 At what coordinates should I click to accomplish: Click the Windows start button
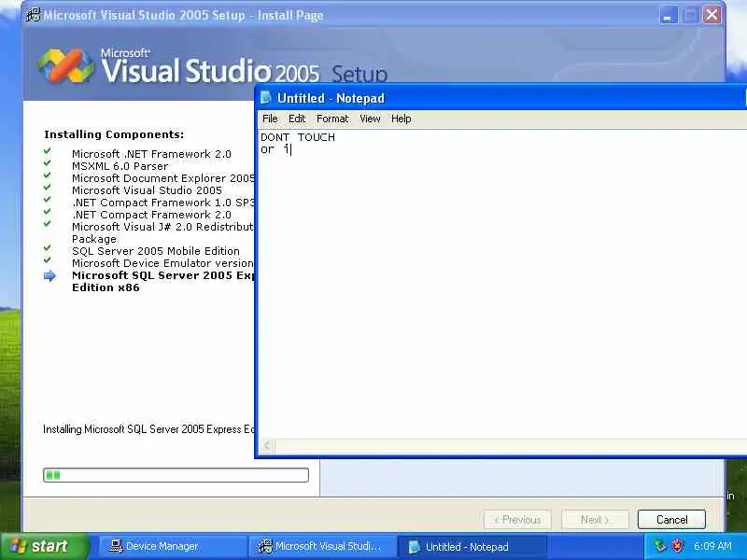tap(44, 546)
